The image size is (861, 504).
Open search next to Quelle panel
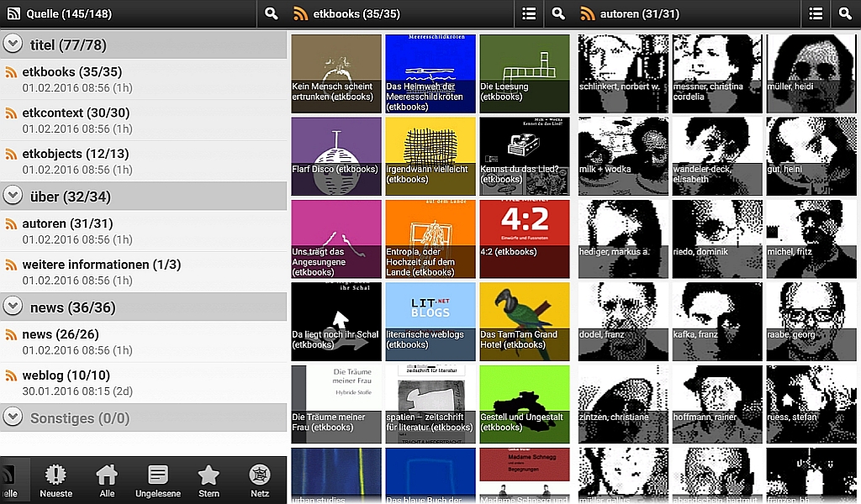271,14
